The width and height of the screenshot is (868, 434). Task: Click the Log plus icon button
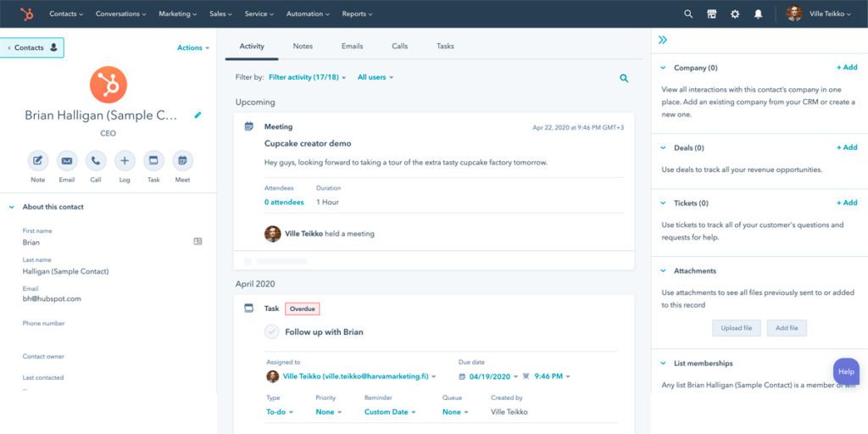(x=125, y=160)
